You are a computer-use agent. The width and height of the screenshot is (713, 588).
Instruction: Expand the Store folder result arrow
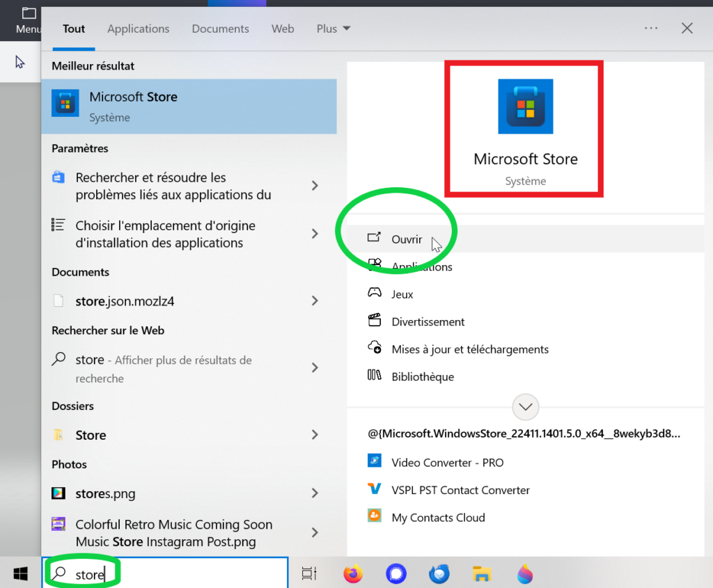(x=315, y=435)
